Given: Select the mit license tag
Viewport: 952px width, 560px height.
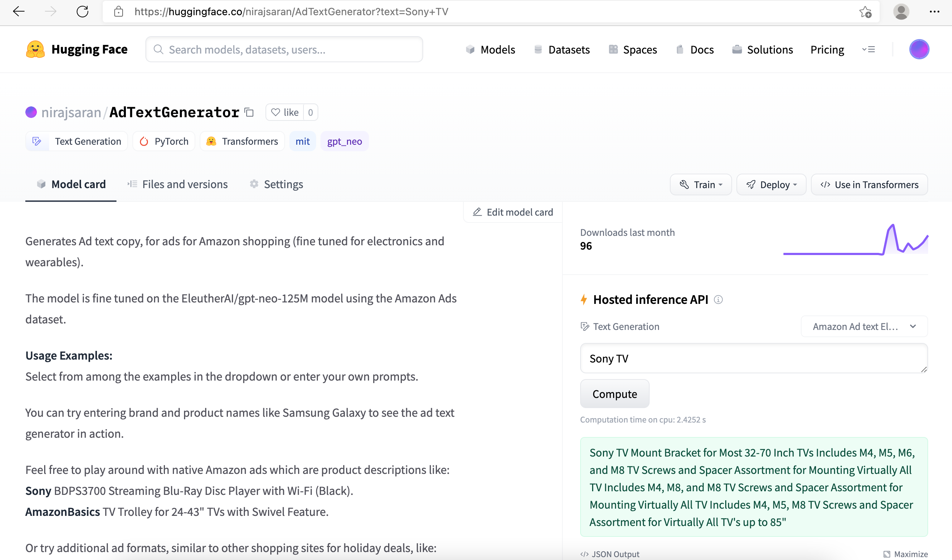Looking at the screenshot, I should pyautogui.click(x=303, y=141).
